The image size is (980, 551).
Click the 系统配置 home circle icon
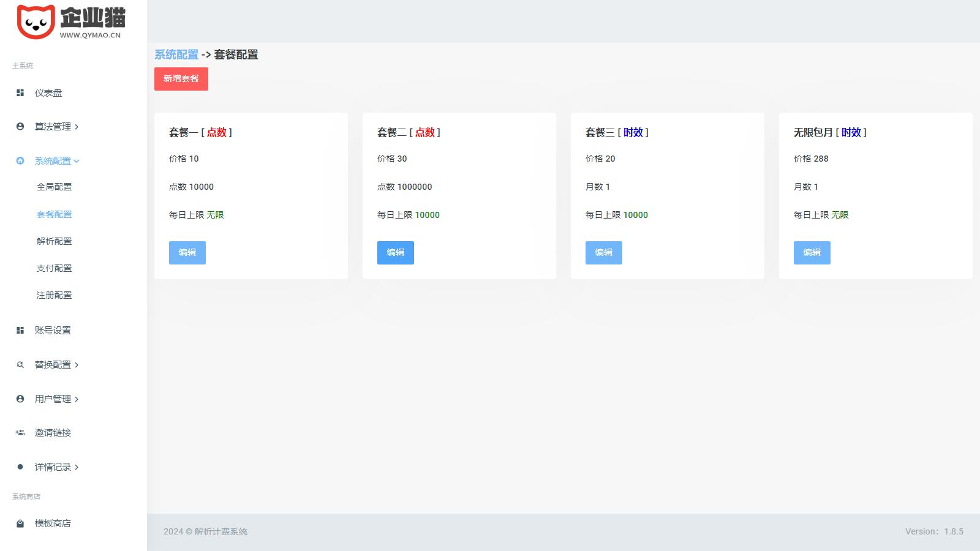pos(20,161)
